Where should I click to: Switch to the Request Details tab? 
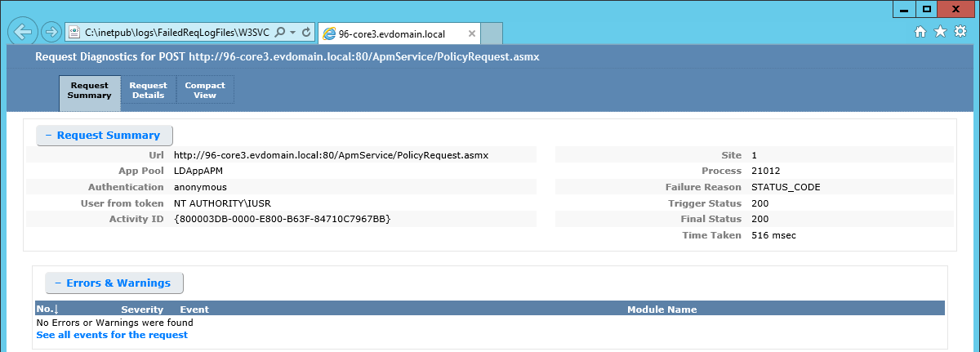pos(148,90)
